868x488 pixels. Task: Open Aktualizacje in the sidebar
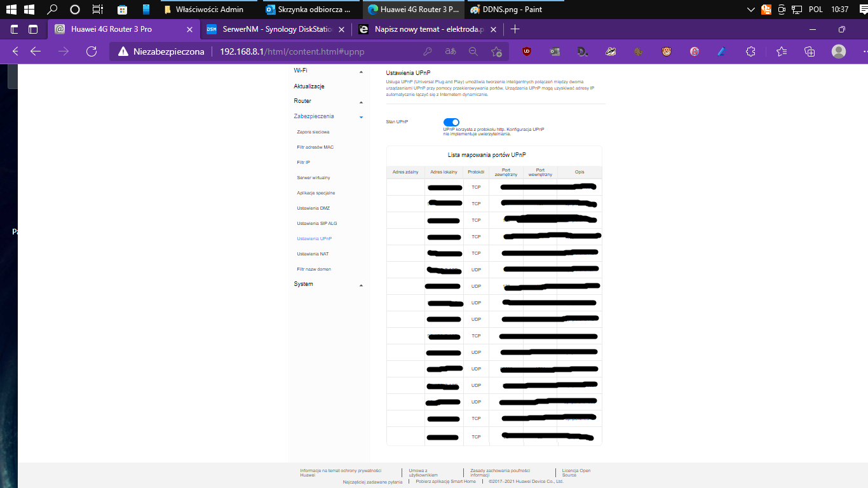[x=309, y=86]
